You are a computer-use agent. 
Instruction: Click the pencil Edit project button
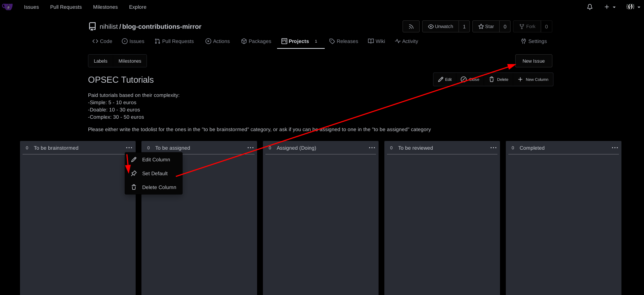click(445, 79)
